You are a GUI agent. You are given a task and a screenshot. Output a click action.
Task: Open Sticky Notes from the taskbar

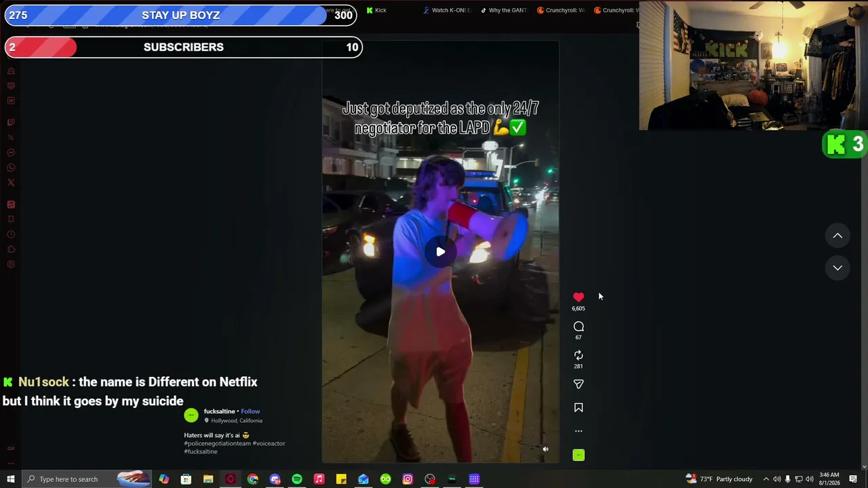pyautogui.click(x=341, y=479)
